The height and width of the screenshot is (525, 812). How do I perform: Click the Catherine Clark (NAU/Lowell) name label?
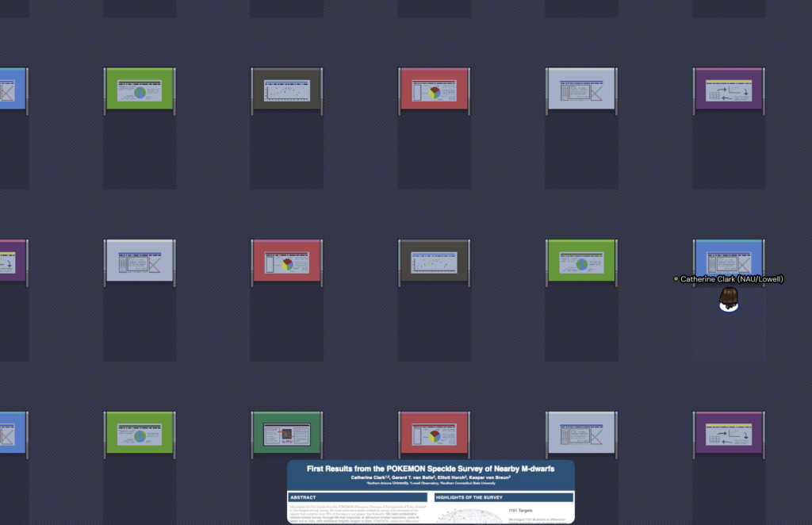(x=732, y=279)
